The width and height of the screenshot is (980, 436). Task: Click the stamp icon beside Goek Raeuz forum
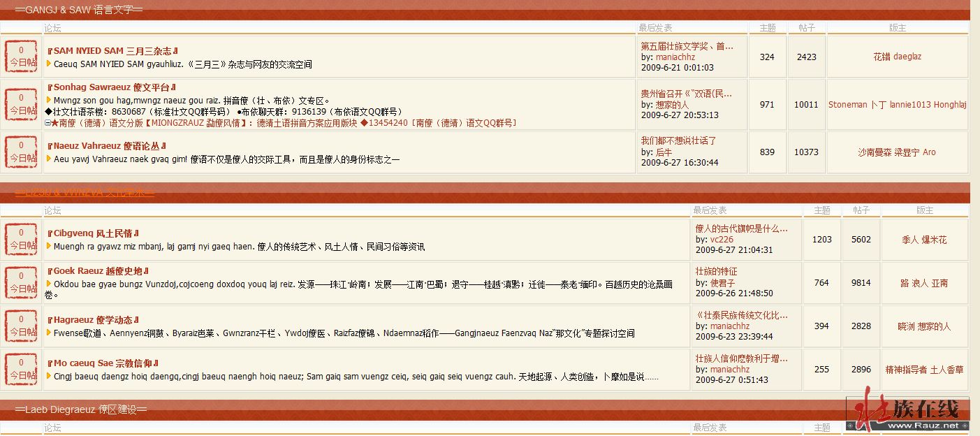(x=21, y=282)
